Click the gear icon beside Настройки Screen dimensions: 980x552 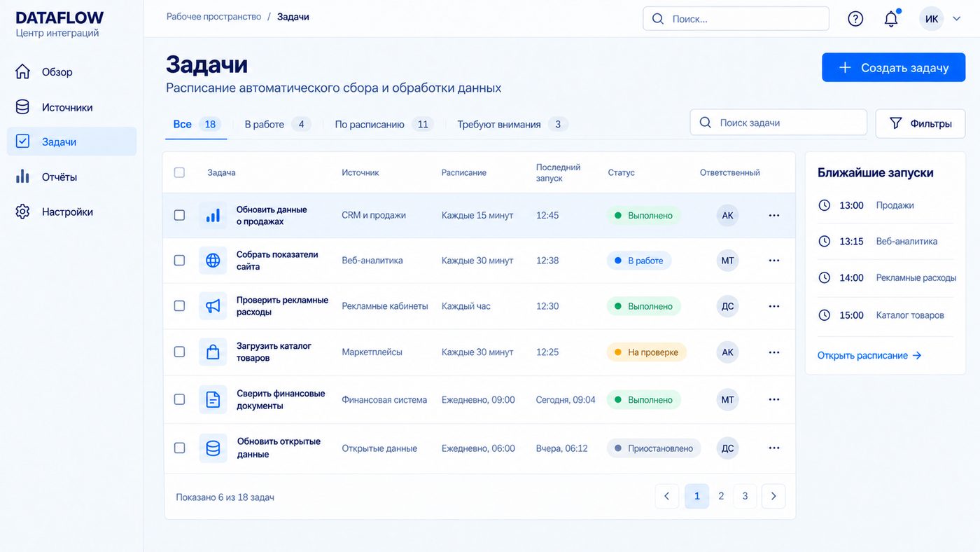tap(23, 212)
